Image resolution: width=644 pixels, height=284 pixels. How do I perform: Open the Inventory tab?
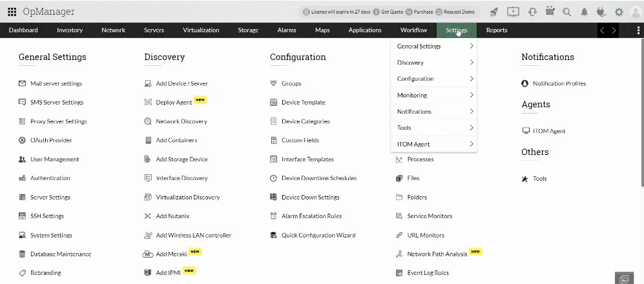pos(70,30)
